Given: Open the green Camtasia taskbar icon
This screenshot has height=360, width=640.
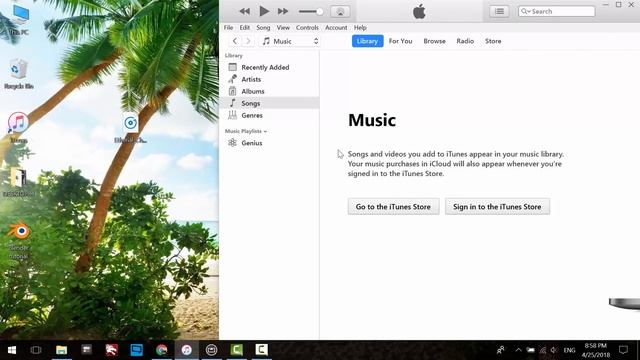Looking at the screenshot, I should (x=237, y=350).
